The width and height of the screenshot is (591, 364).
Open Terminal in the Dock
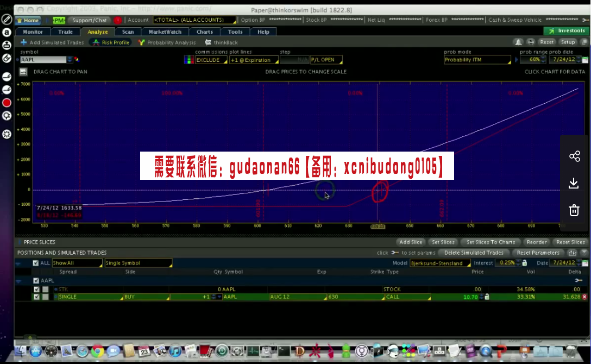coord(284,351)
